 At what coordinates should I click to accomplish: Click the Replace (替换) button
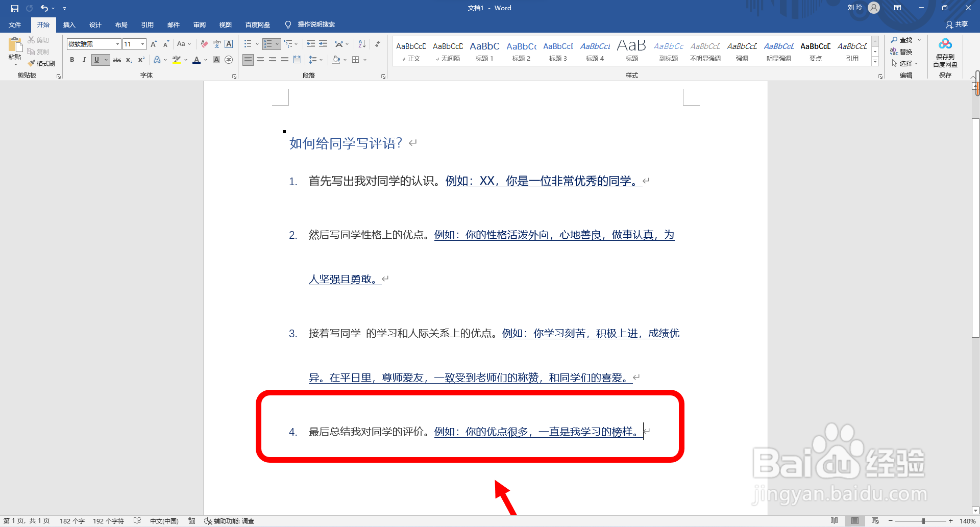(x=902, y=52)
